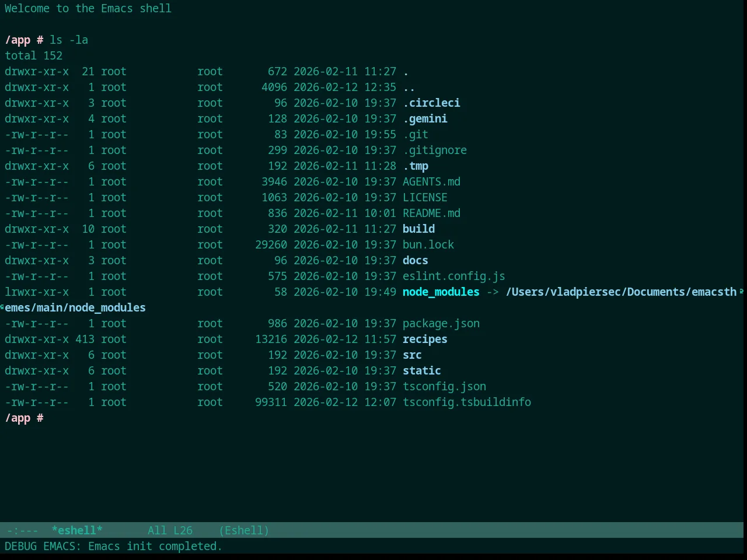Click the .circleci directory name
The image size is (747, 560).
(x=431, y=103)
